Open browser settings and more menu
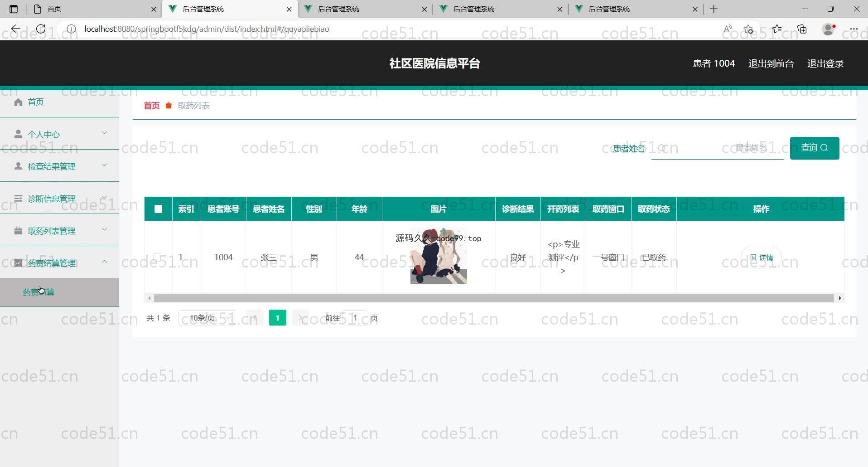Viewport: 868px width, 467px height. [854, 29]
